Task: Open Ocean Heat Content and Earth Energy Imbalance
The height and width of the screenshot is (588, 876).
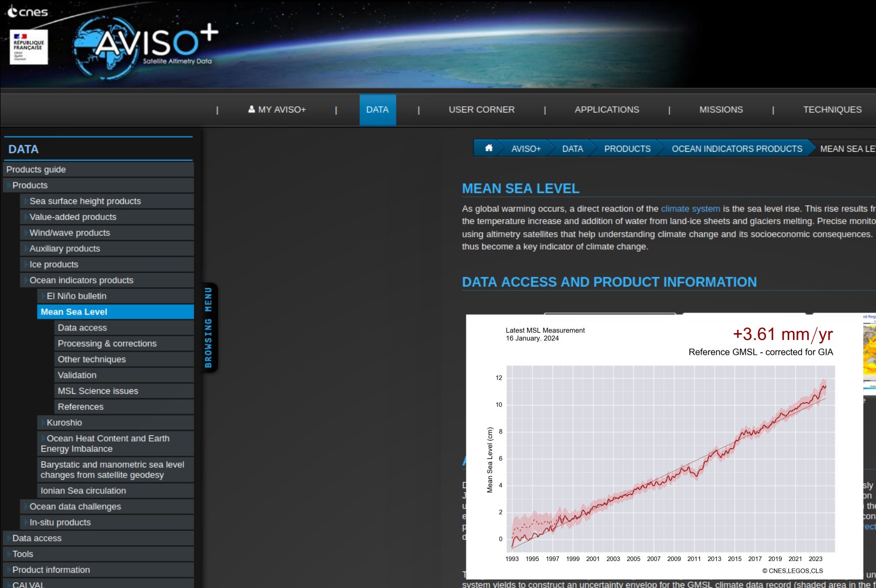Action: click(x=115, y=444)
